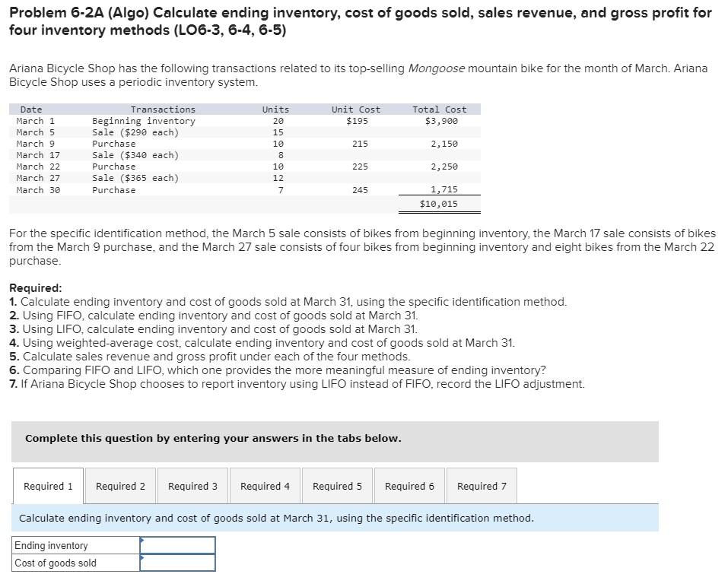
Task: Click the Sale ($340 each) transaction
Action: pos(135,155)
